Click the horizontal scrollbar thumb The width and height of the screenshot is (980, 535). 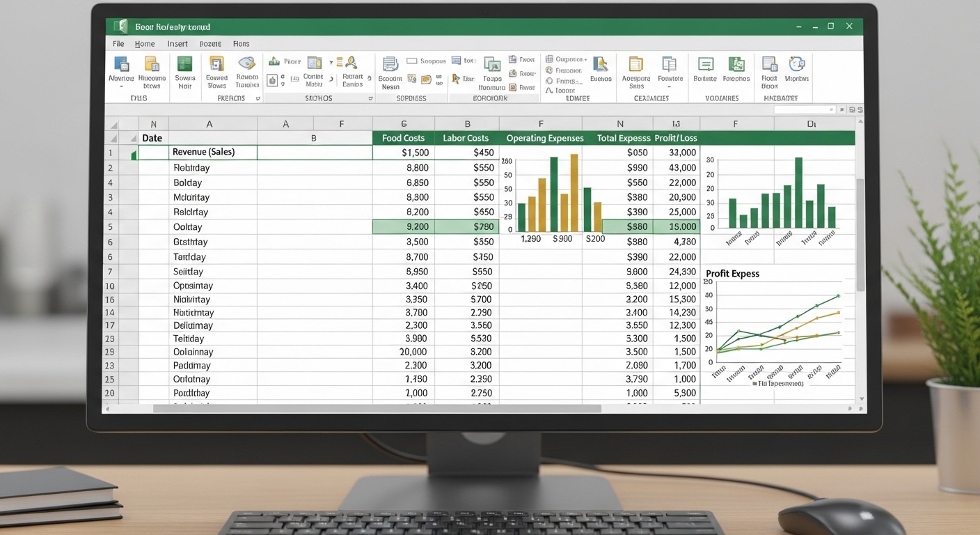coord(377,409)
